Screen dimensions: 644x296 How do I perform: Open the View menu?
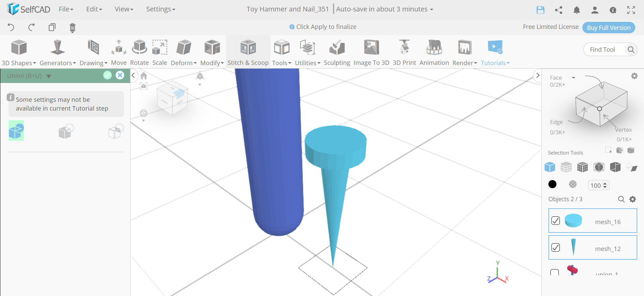pos(124,9)
